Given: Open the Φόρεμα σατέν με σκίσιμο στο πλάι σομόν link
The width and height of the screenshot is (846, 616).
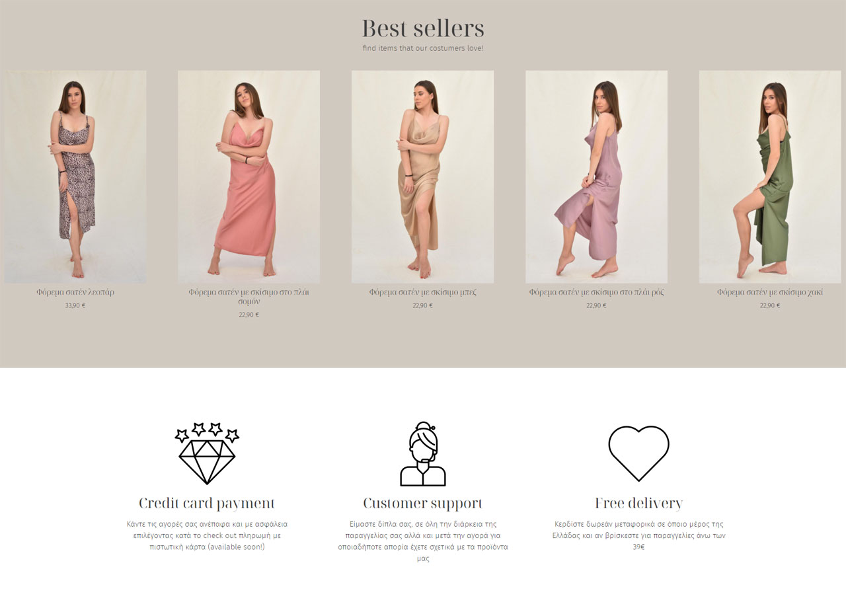Looking at the screenshot, I should click(249, 296).
